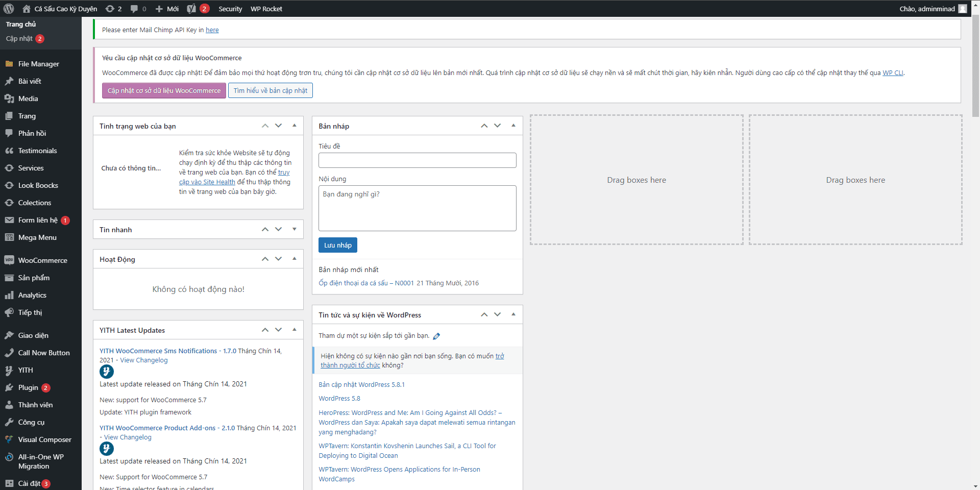The width and height of the screenshot is (980, 490).
Task: Open the Yoast SEO icon in admin bar
Action: pyautogui.click(x=191, y=9)
